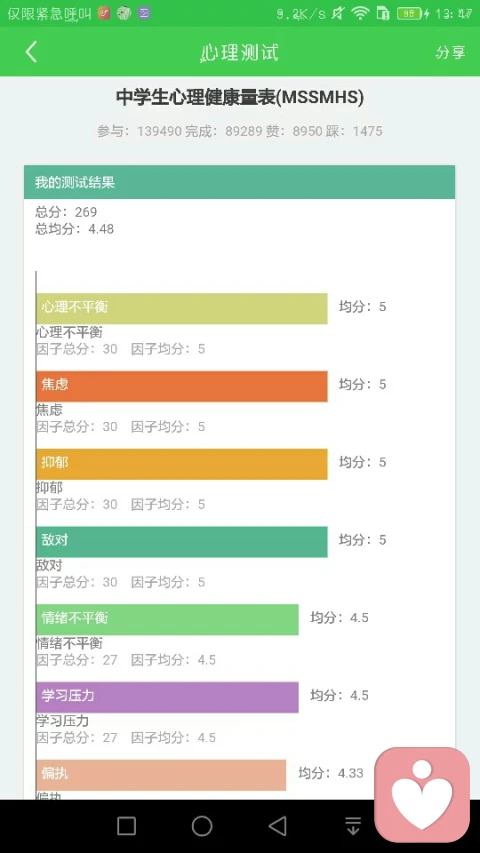Open the pink heart floating icon
Image resolution: width=480 pixels, height=853 pixels.
pyautogui.click(x=422, y=794)
